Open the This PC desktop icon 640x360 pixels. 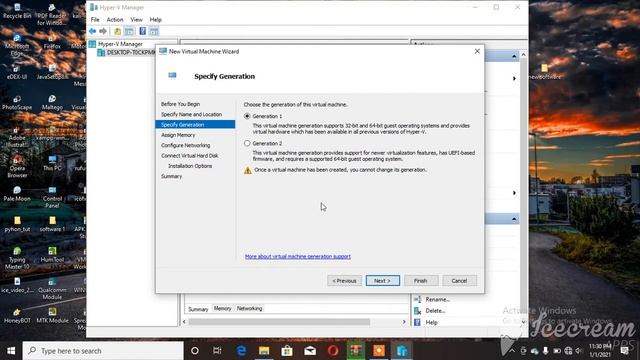pos(52,163)
